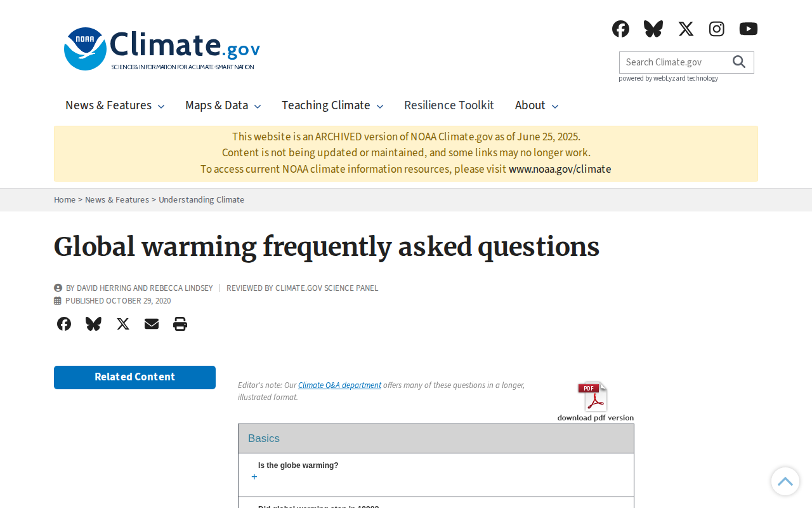Expand the Maps & Data menu
The height and width of the screenshot is (508, 812).
[x=223, y=105]
